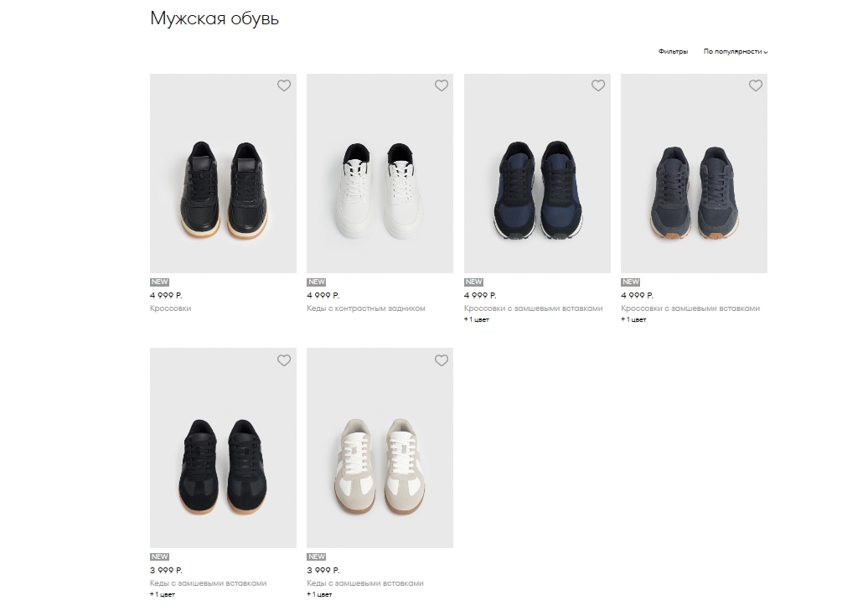
Task: View the white contrast-heel sneakers image
Action: pos(380,173)
